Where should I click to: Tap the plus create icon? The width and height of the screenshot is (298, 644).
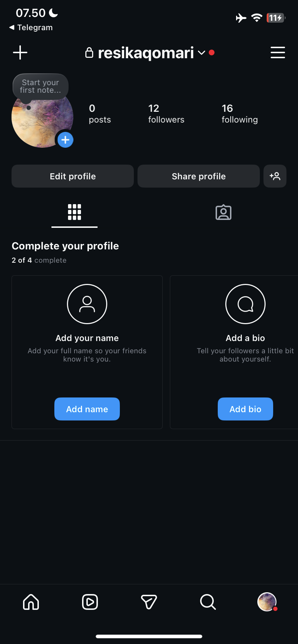[20, 52]
